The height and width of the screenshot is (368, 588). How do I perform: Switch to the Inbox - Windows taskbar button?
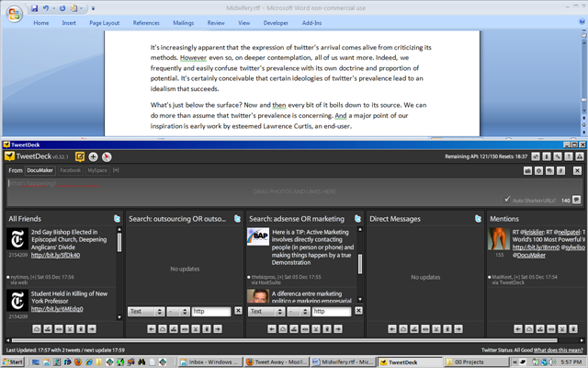pyautogui.click(x=210, y=362)
